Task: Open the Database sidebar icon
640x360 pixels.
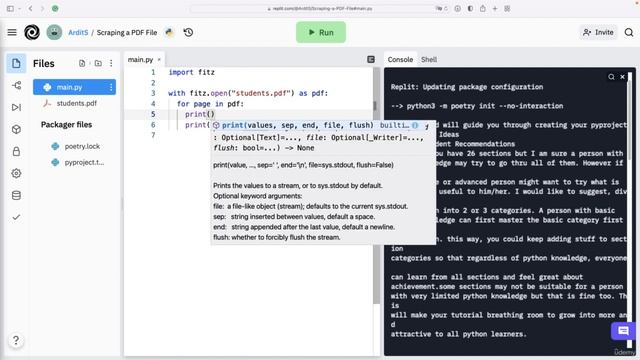Action: 16,196
